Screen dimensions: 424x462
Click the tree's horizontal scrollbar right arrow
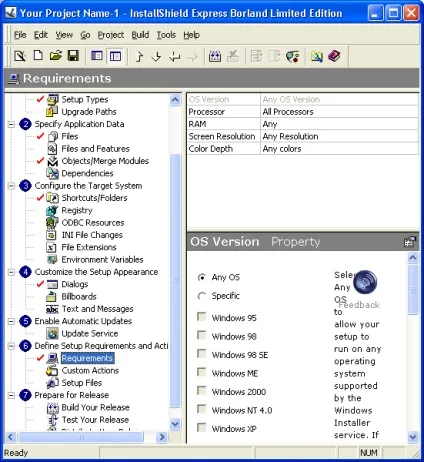tap(162, 437)
